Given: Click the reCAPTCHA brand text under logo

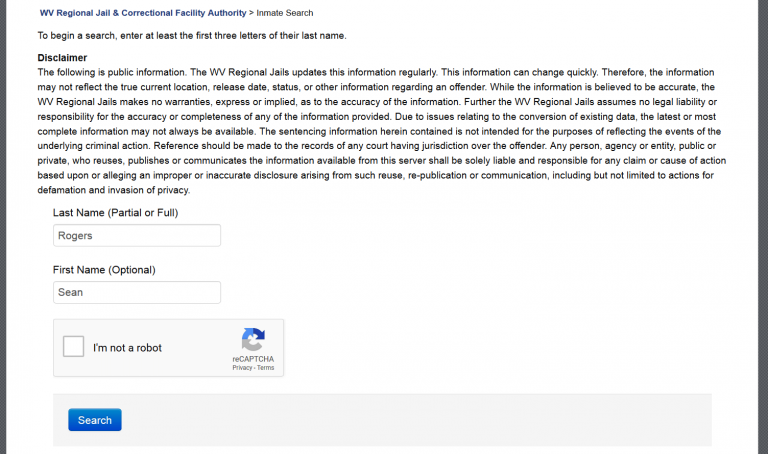Looking at the screenshot, I should coord(253,359).
